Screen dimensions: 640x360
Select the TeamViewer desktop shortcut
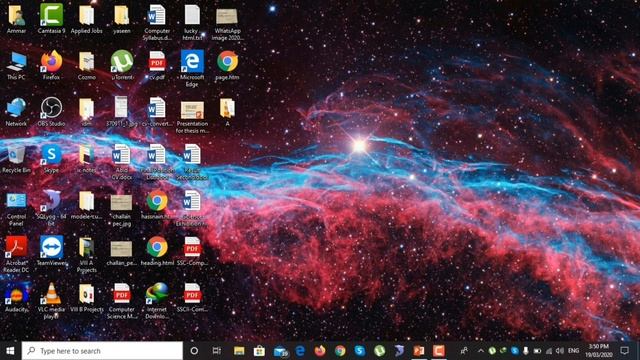click(x=51, y=251)
